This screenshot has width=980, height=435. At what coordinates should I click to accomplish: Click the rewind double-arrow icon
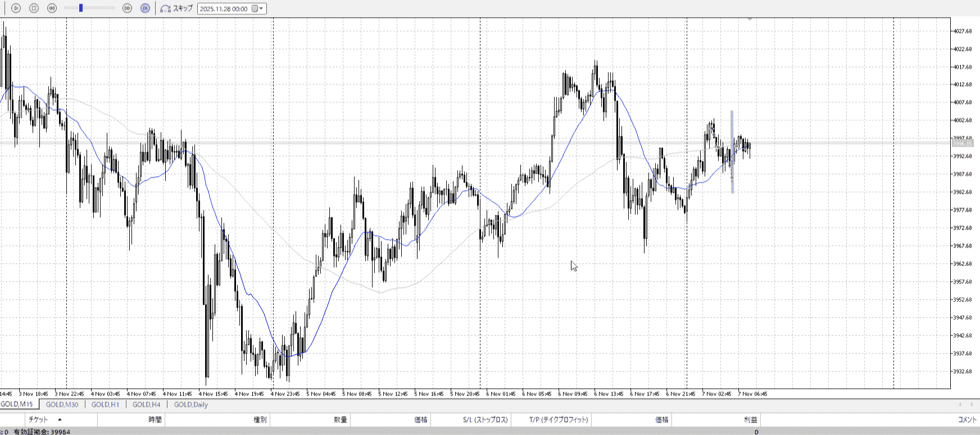click(52, 8)
